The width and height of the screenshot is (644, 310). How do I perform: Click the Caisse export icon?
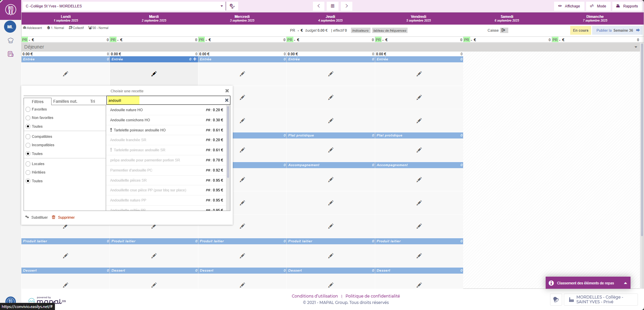pos(504,30)
